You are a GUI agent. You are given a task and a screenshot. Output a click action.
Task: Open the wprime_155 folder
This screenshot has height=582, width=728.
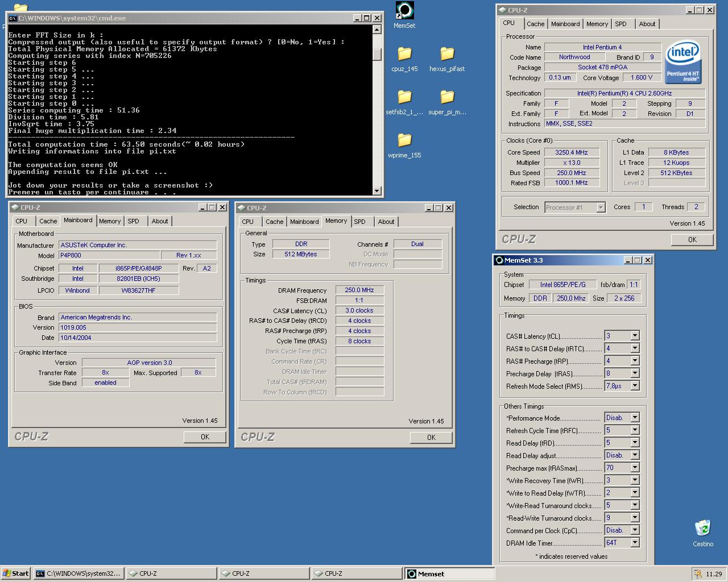click(x=404, y=145)
